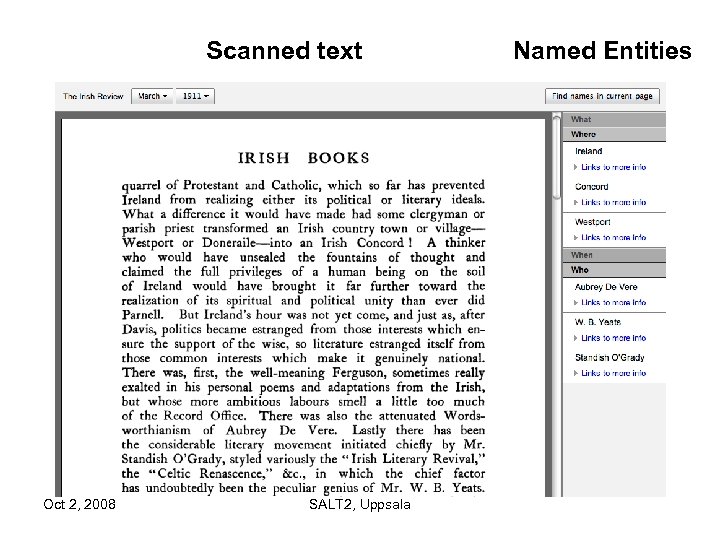Open Links to more info under Aubrey De Vere
Viewport: 720px width, 540px height.
[x=613, y=303]
